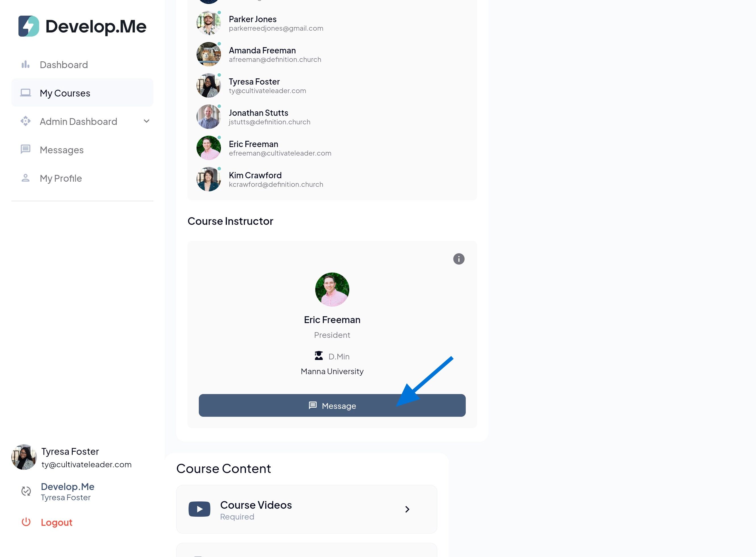Screen dimensions: 756x557
Task: Select Kim Crawford in the member list
Action: pos(255,175)
